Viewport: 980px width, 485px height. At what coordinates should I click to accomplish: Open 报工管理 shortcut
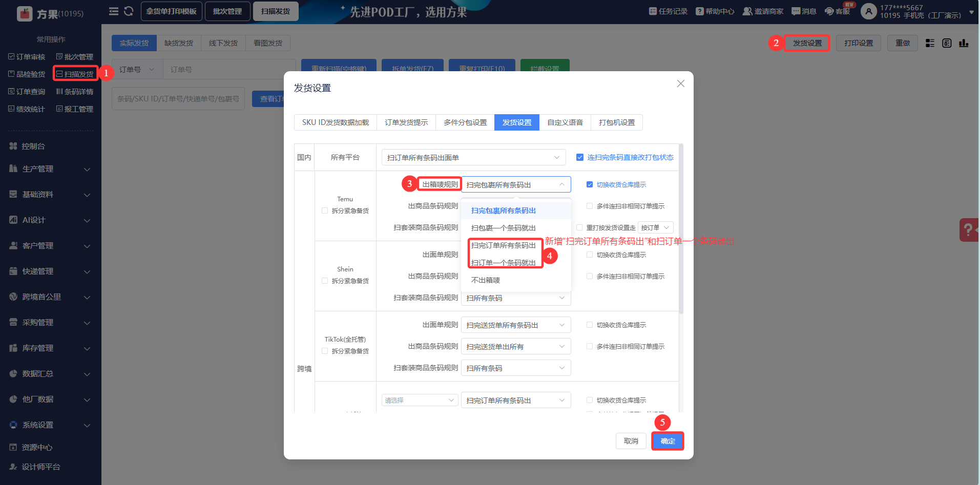75,109
